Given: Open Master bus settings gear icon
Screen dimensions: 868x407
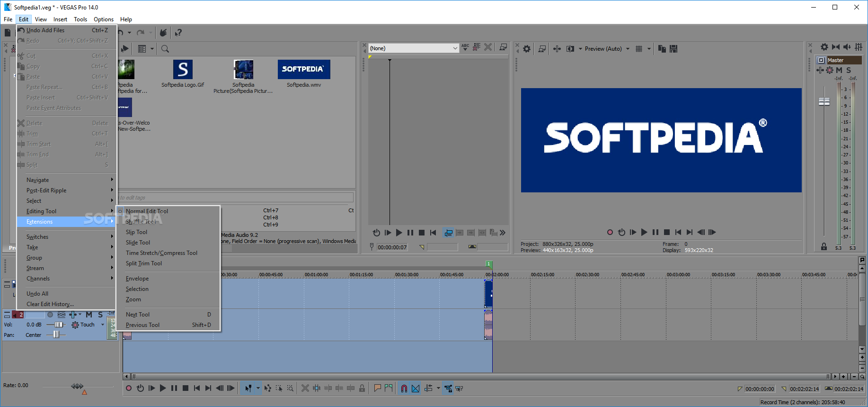Looking at the screenshot, I should point(824,47).
